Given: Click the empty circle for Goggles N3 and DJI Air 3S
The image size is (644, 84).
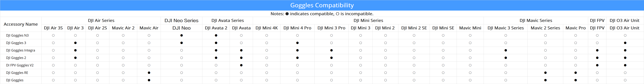Looking at the screenshot, I should [x=53, y=36].
